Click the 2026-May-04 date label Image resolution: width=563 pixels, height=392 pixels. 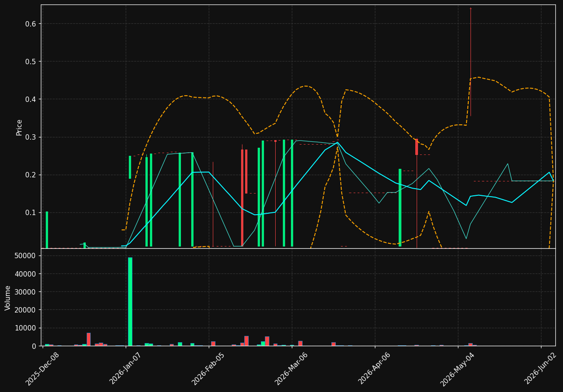(x=457, y=369)
